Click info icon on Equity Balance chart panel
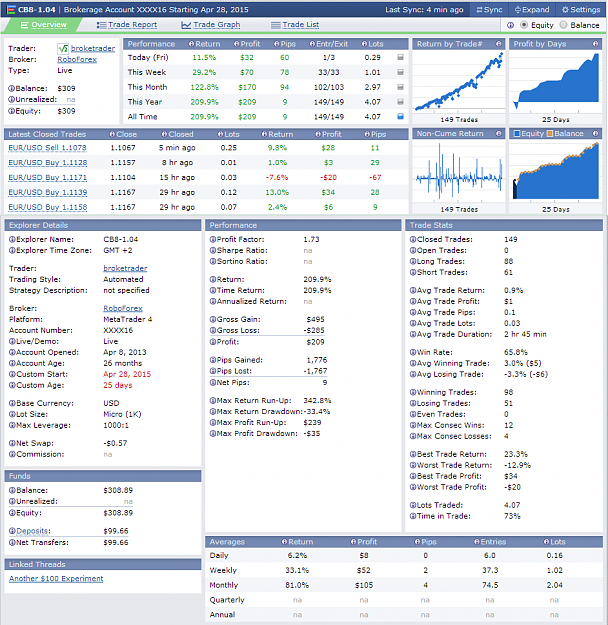 click(x=595, y=134)
